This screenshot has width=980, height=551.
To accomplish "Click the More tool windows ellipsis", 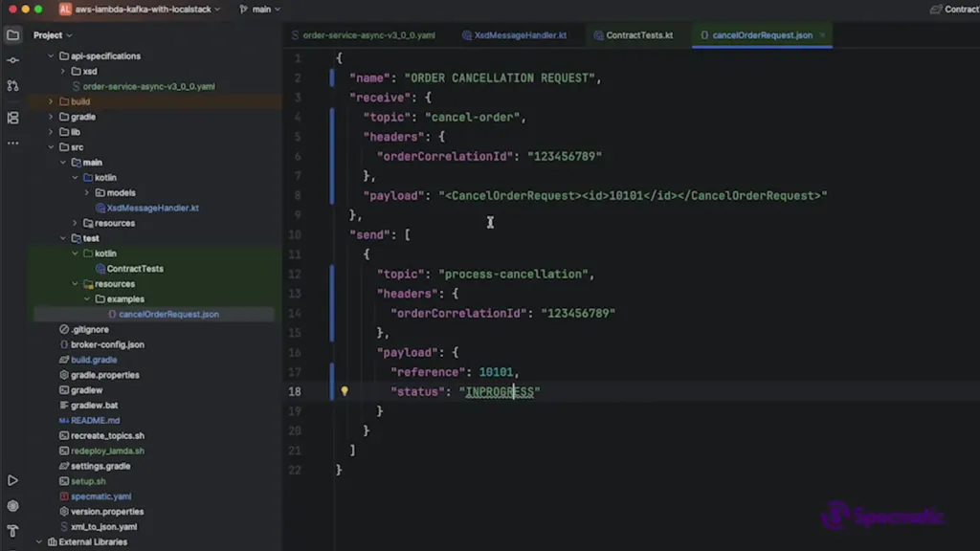I will click(12, 143).
